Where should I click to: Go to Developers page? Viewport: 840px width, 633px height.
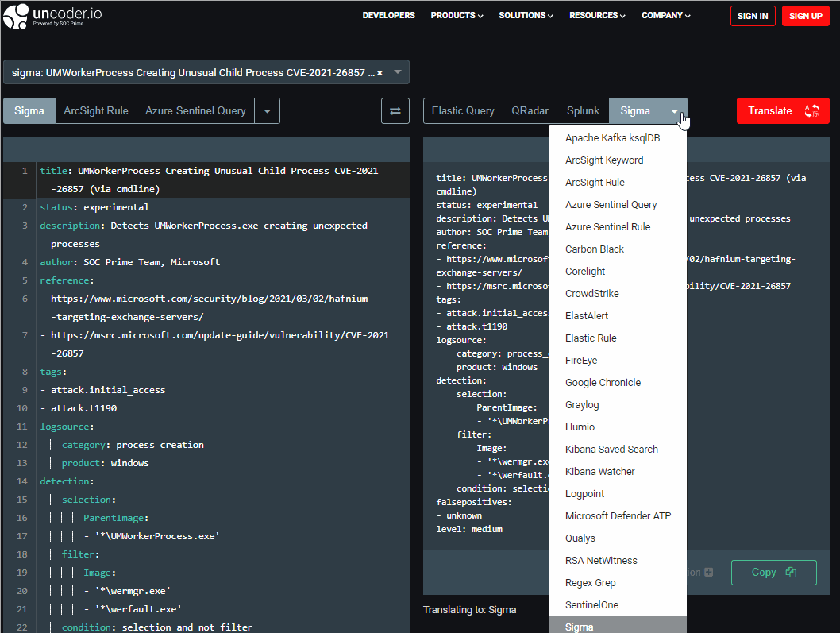click(x=388, y=16)
